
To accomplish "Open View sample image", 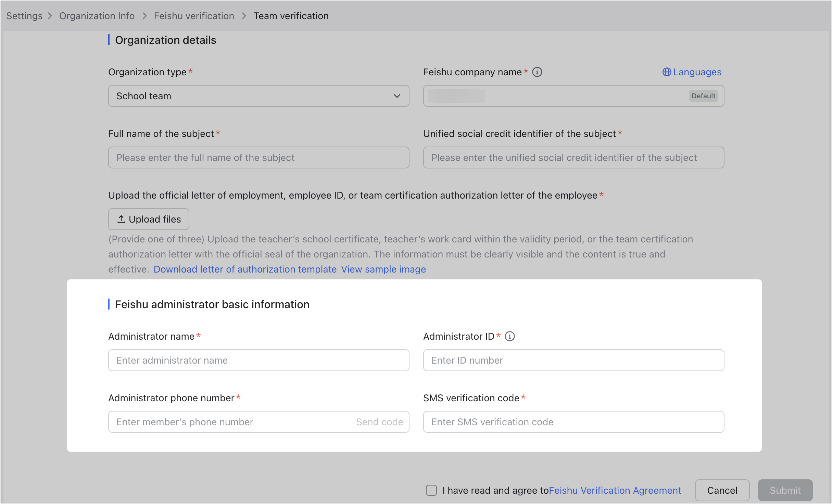I will [x=383, y=269].
